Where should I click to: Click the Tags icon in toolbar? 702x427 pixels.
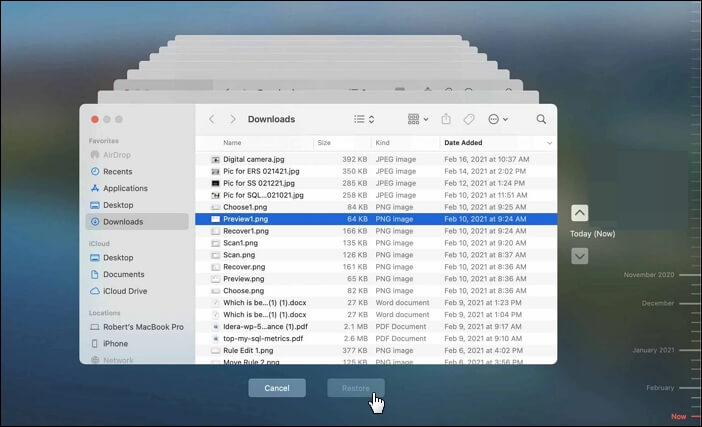pyautogui.click(x=468, y=119)
